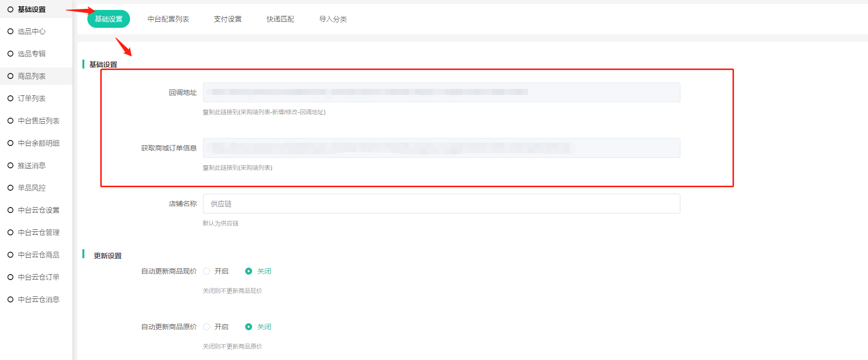
Task: Click circle icon beside 中台云仓管理
Action: (10, 232)
